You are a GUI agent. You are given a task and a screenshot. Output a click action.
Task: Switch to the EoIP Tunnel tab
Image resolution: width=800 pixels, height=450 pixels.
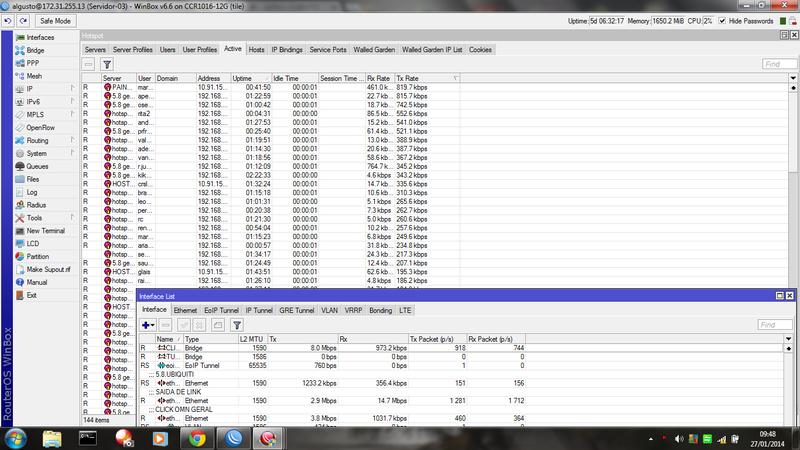(x=221, y=310)
